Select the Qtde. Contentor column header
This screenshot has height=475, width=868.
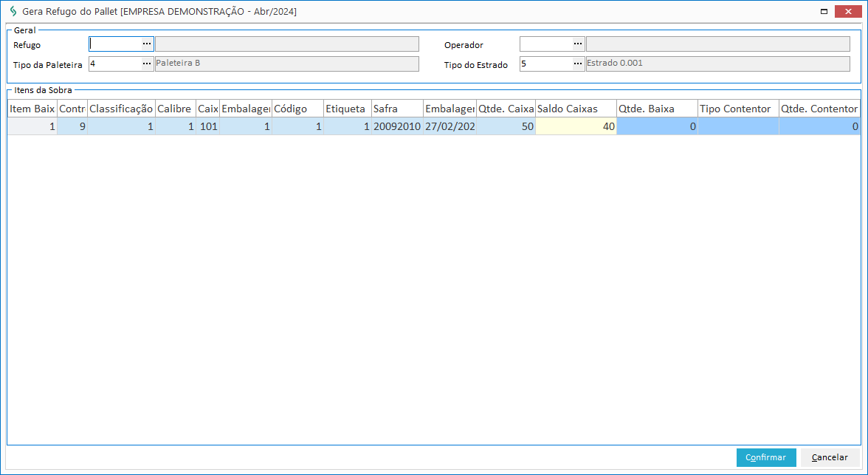pyautogui.click(x=819, y=109)
